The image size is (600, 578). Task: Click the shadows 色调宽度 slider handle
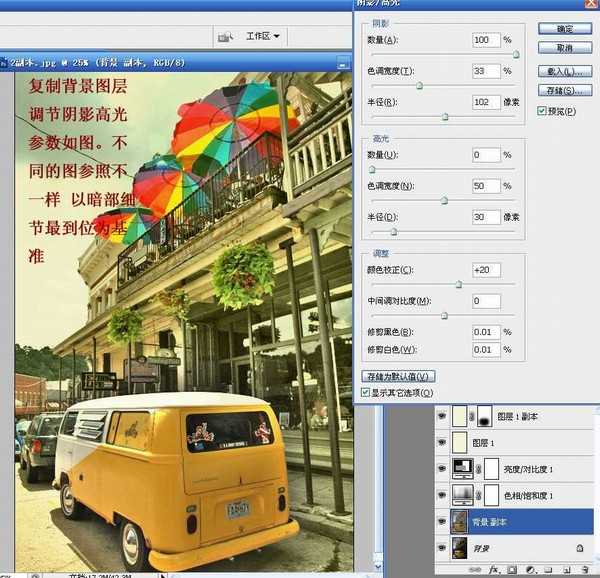419,86
